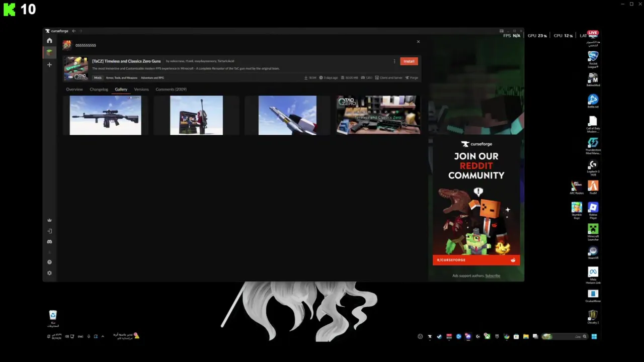Open CurseForge settings gear
The height and width of the screenshot is (362, 644).
point(49,273)
